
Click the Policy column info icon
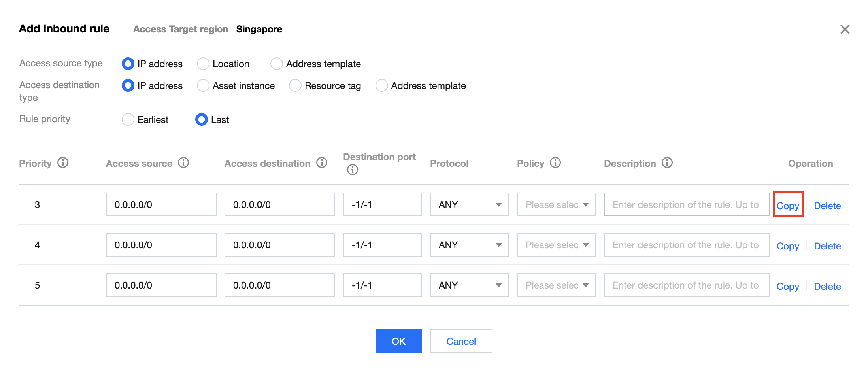pos(555,163)
